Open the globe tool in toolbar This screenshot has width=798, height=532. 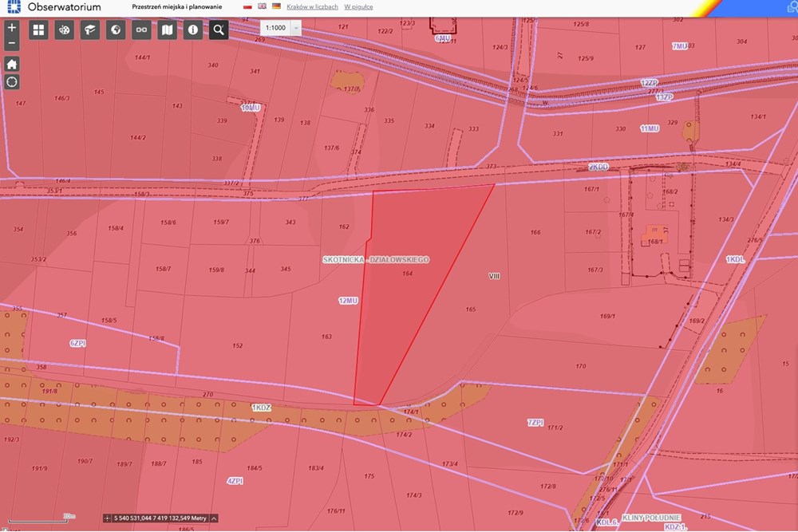tap(116, 30)
